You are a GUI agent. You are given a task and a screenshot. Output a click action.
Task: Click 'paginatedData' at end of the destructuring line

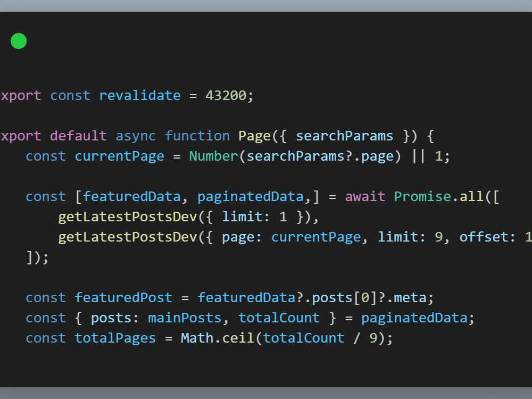pyautogui.click(x=414, y=318)
